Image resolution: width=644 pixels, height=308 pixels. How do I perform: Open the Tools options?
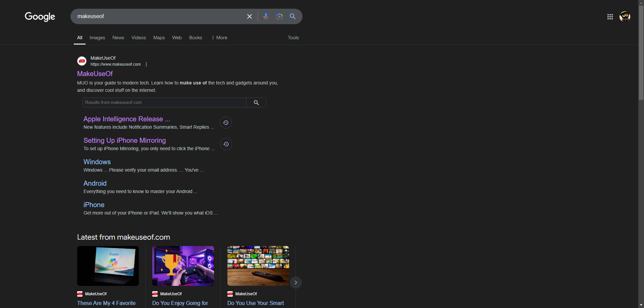(x=293, y=38)
